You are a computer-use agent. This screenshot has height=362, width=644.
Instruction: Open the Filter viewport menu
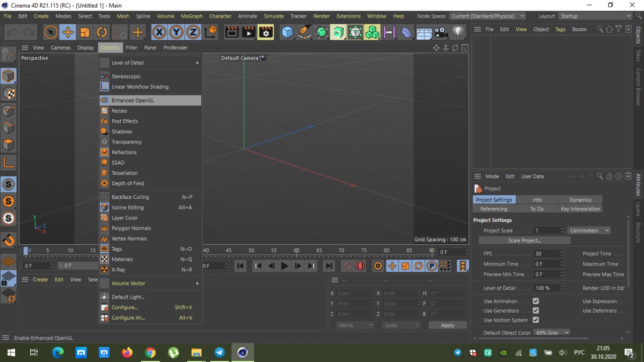pyautogui.click(x=131, y=48)
